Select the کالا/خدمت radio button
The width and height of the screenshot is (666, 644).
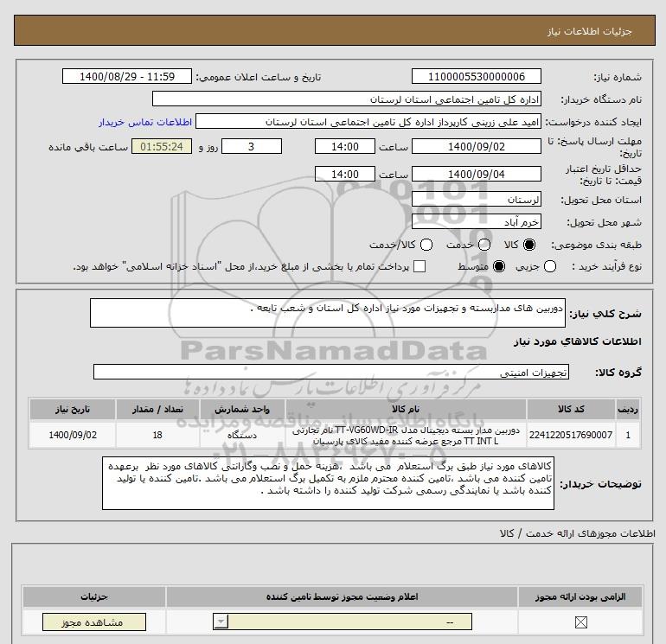(x=426, y=245)
